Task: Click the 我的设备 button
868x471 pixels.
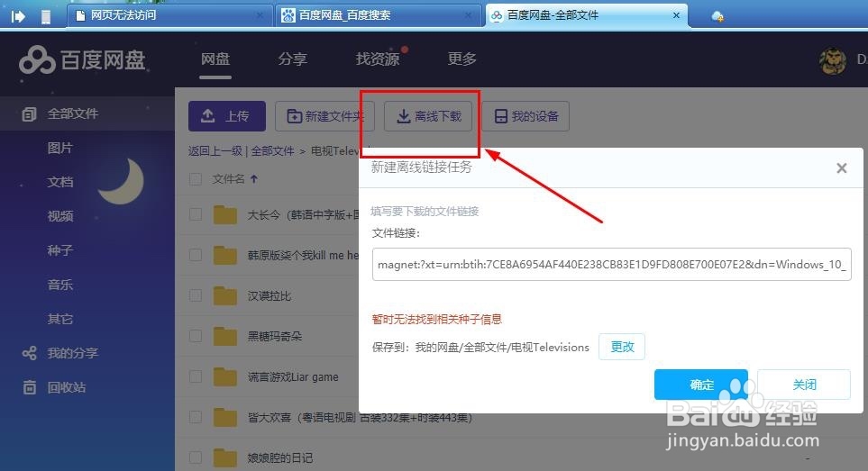Action: tap(525, 116)
